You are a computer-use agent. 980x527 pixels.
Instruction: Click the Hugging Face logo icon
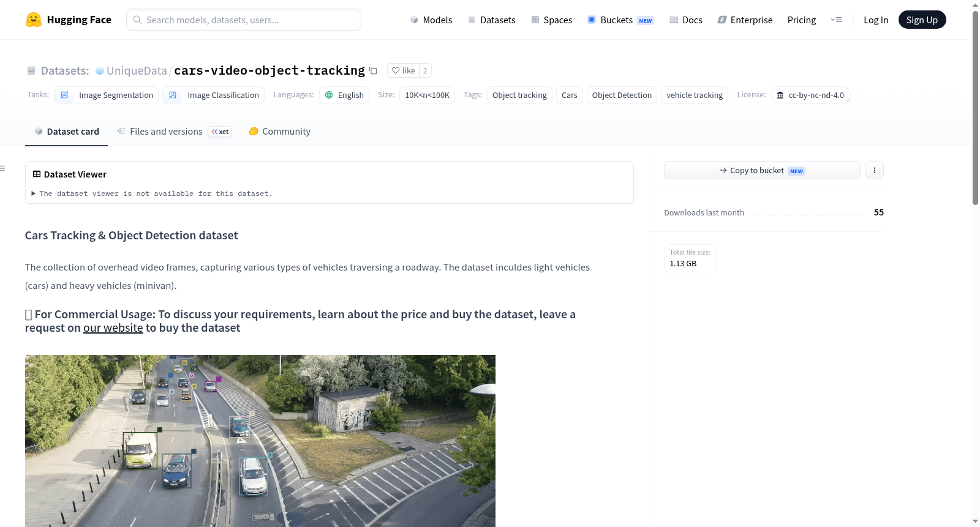pyautogui.click(x=34, y=20)
